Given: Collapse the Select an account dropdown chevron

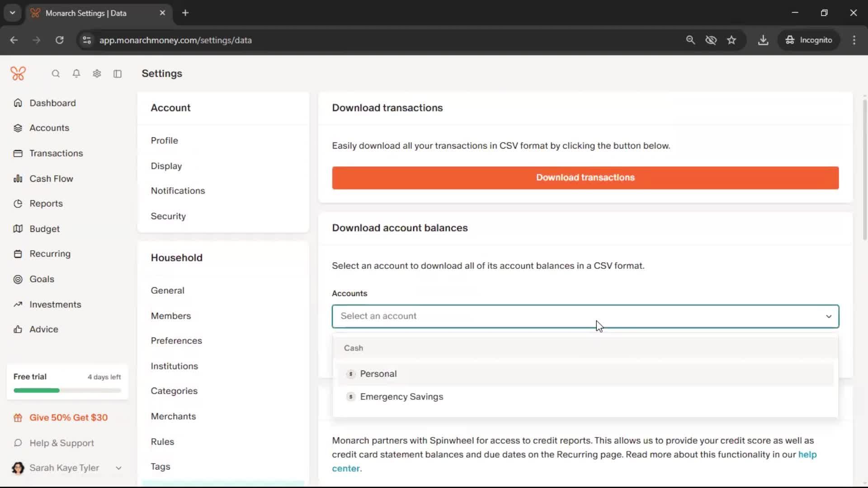Looking at the screenshot, I should tap(828, 316).
